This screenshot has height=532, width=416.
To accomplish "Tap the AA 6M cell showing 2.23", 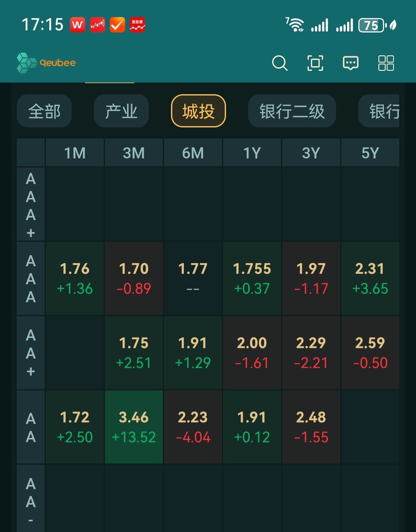I will pyautogui.click(x=193, y=427).
